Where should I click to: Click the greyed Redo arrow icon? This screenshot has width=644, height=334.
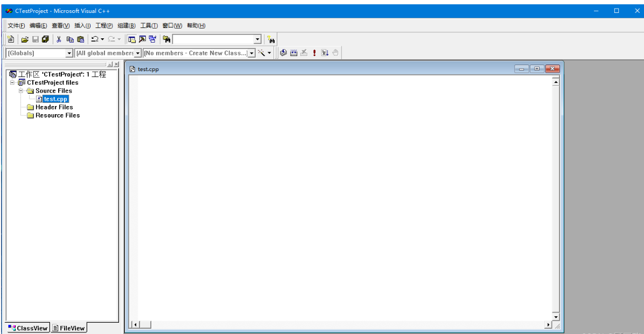(x=111, y=39)
